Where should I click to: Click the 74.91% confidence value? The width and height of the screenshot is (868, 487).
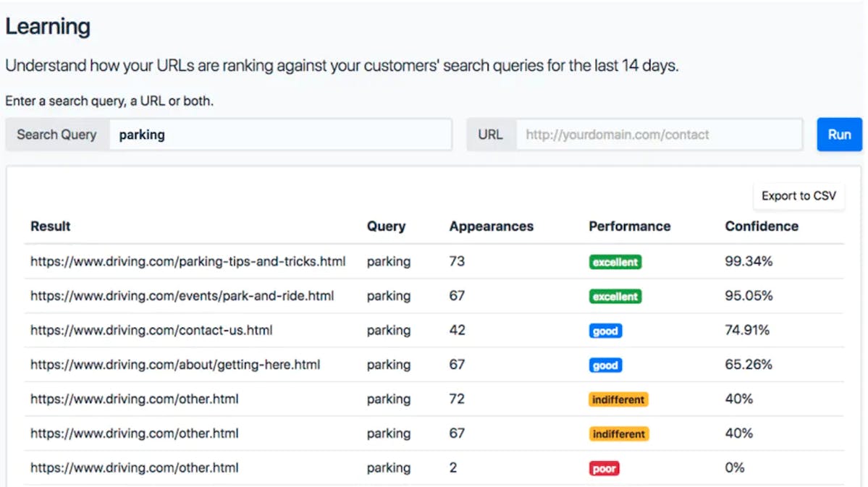pyautogui.click(x=747, y=331)
